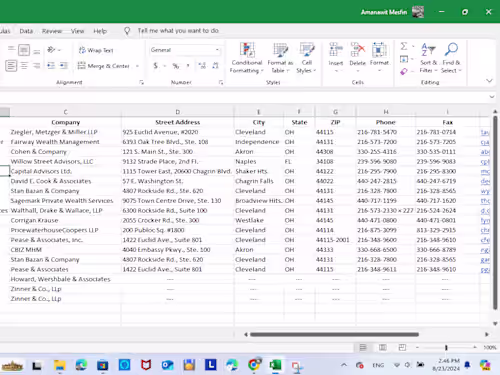Open email link in Ziegler, Metzger & Miller row
The image size is (500, 375).
point(485,132)
